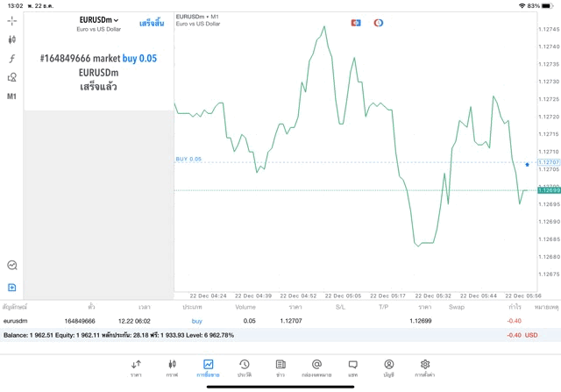The width and height of the screenshot is (561, 392).
Task: Open the ประวัติ history tab
Action: 245,368
